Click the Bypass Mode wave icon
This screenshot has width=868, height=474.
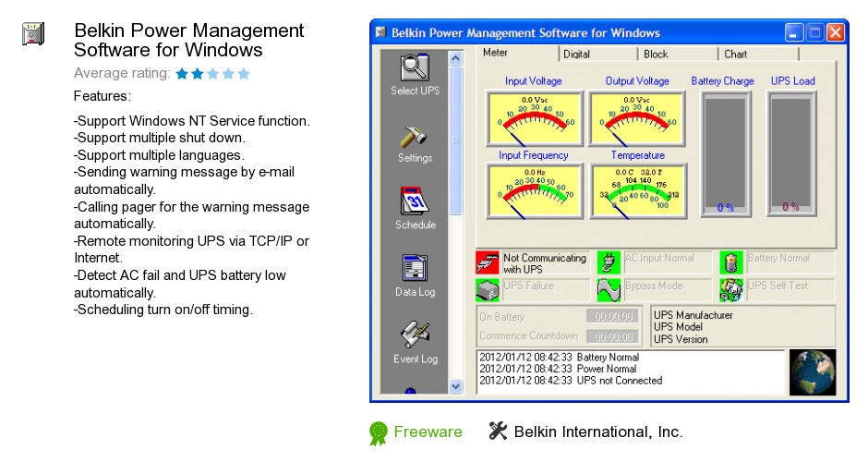609,290
